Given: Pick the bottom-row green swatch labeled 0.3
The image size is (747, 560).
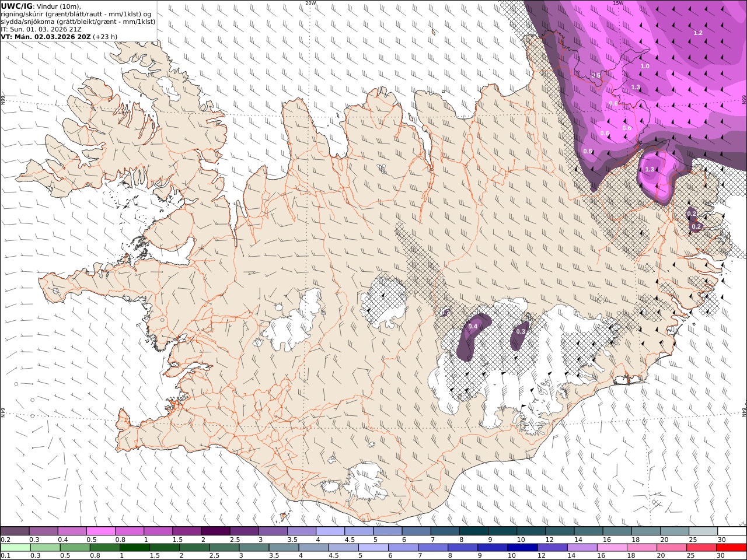Looking at the screenshot, I should coord(45,548).
